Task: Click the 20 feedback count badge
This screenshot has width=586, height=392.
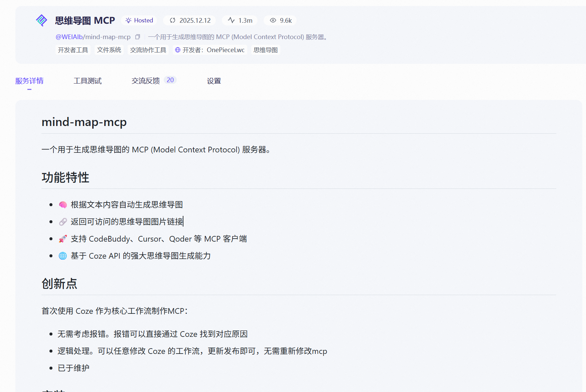Action: coord(170,80)
